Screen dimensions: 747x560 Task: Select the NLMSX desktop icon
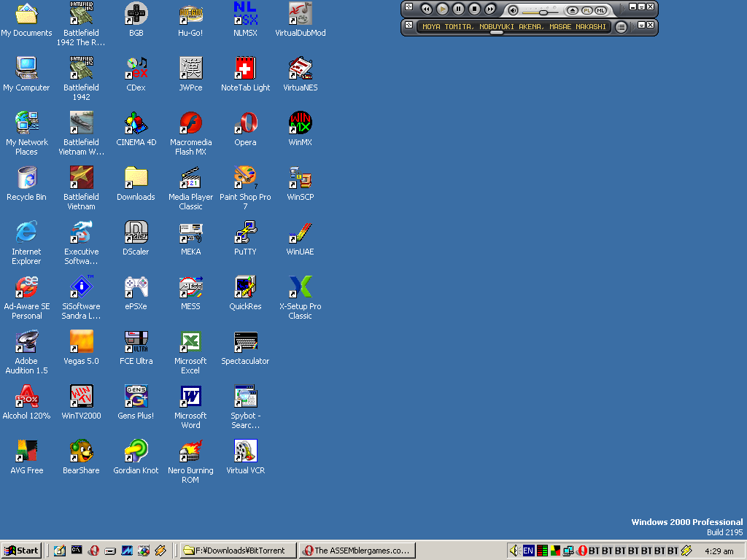pyautogui.click(x=245, y=20)
